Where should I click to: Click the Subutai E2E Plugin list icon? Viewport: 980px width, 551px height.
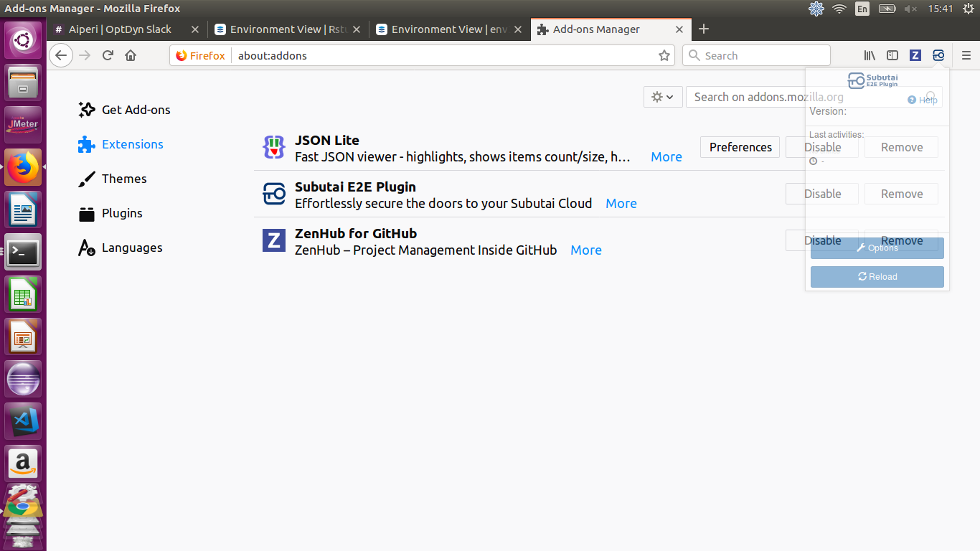[274, 194]
